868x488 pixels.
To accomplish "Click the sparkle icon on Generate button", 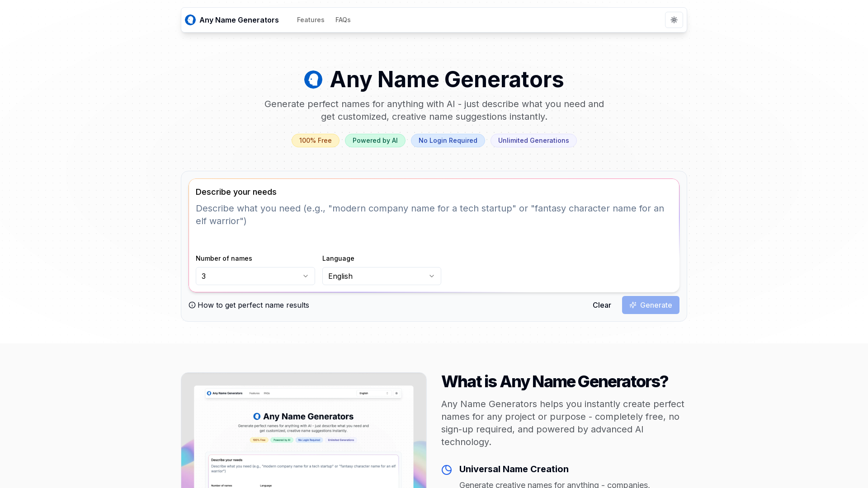I will click(x=633, y=305).
